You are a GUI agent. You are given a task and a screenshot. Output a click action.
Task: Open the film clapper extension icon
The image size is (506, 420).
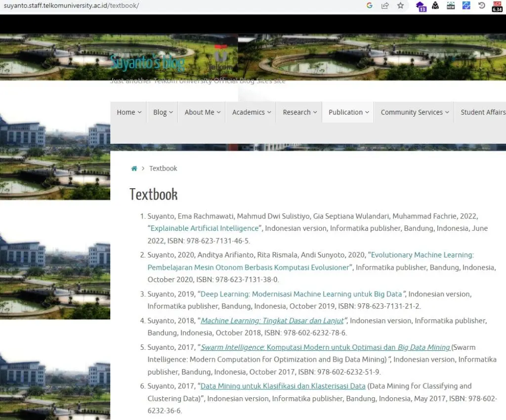pos(451,5)
